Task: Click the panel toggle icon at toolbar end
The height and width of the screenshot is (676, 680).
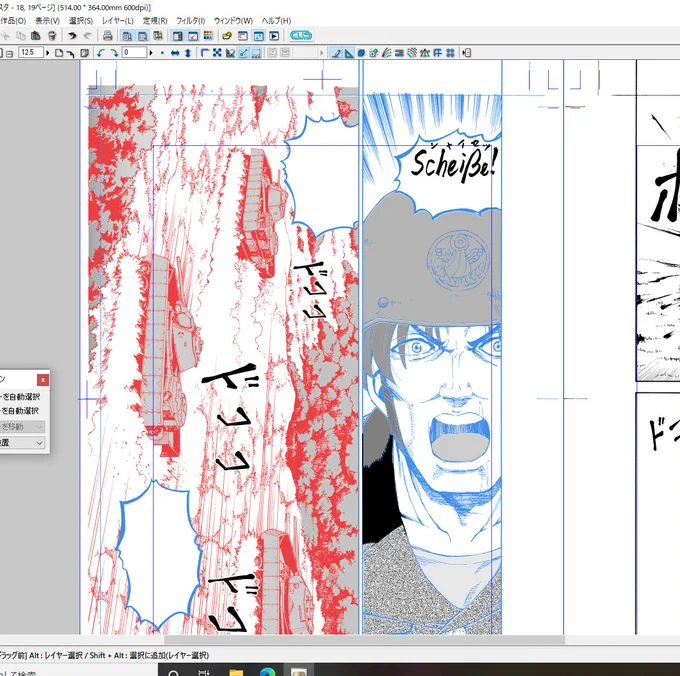Action: tap(467, 53)
